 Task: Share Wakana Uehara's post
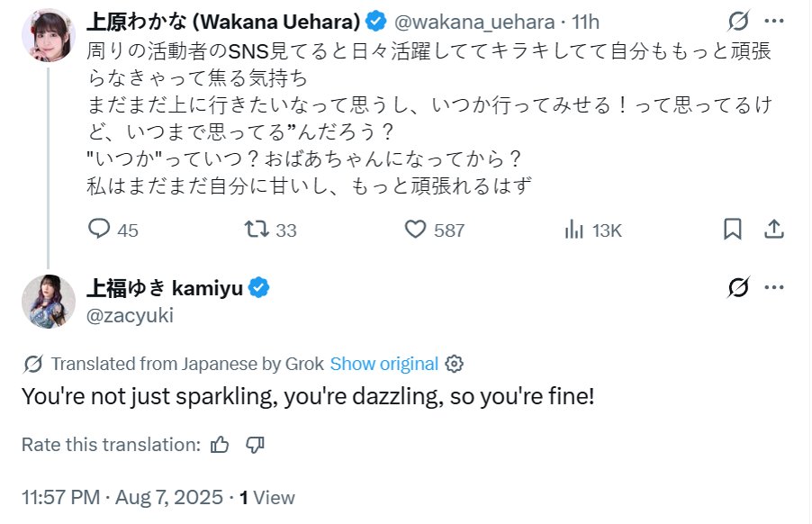[x=772, y=230]
